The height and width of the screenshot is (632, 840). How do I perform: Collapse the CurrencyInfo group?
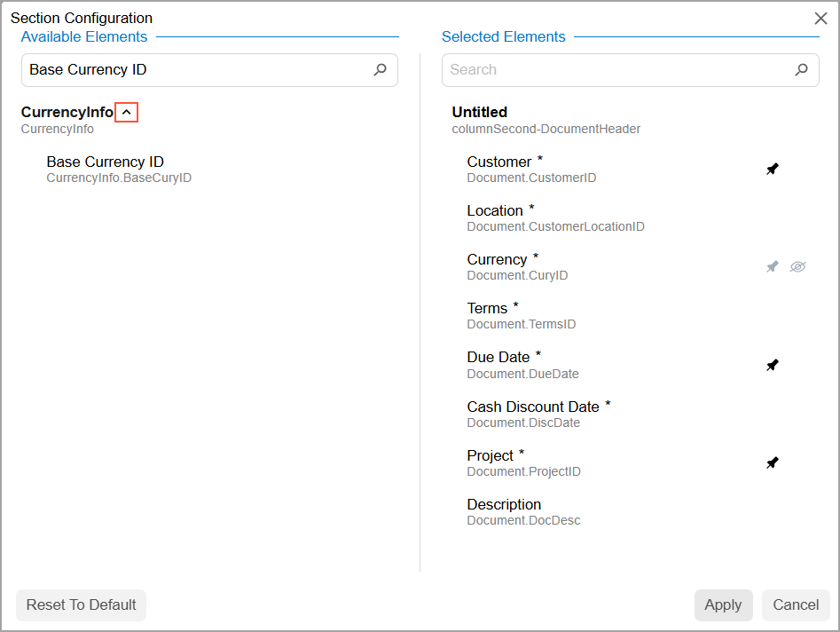coord(127,113)
